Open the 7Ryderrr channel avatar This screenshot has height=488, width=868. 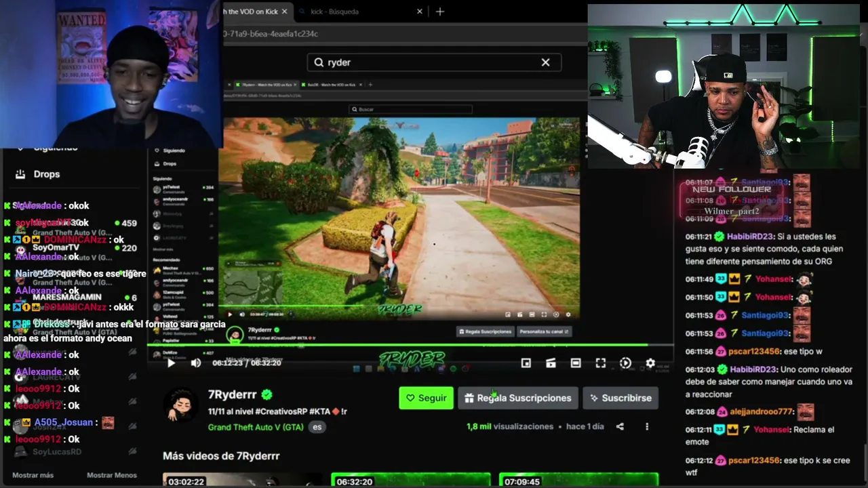tap(181, 405)
